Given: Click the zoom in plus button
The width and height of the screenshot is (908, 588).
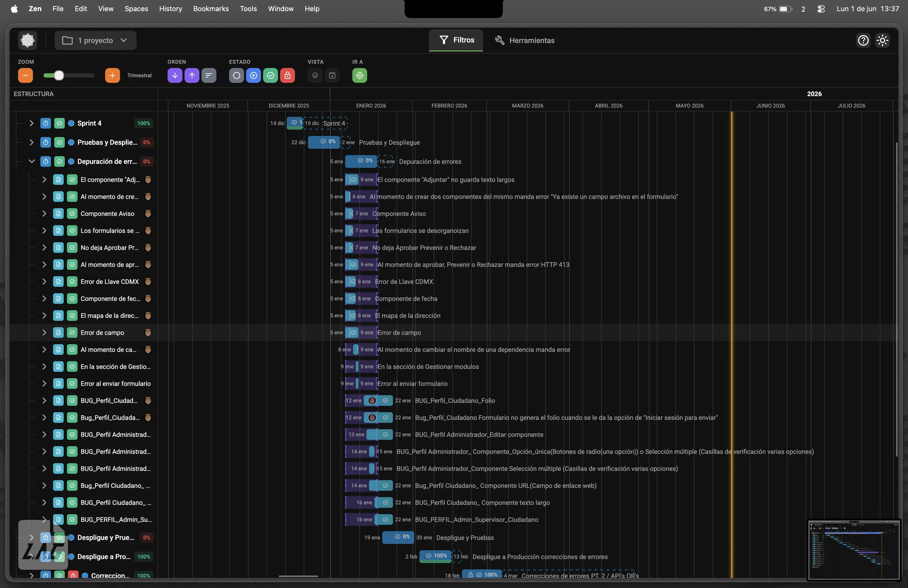Looking at the screenshot, I should 112,76.
